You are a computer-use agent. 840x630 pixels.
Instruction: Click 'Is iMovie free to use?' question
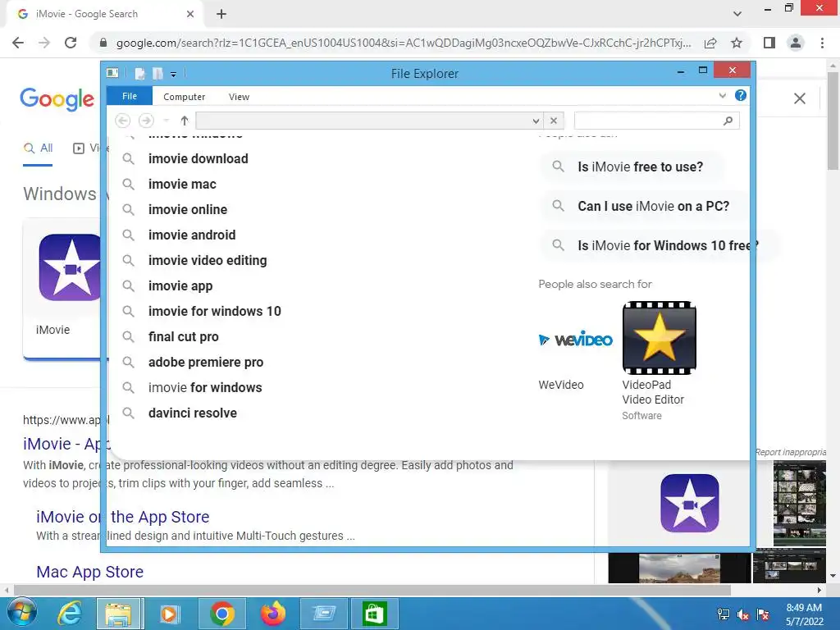[x=632, y=167]
